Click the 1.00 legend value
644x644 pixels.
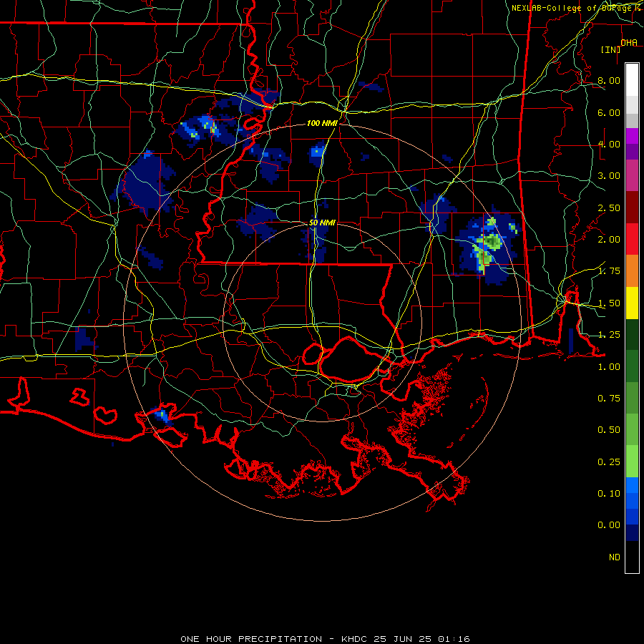(x=609, y=367)
